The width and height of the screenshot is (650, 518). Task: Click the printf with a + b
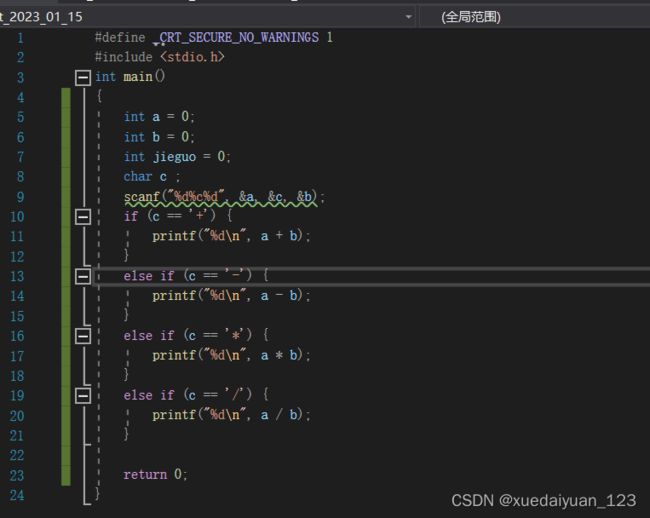click(231, 236)
